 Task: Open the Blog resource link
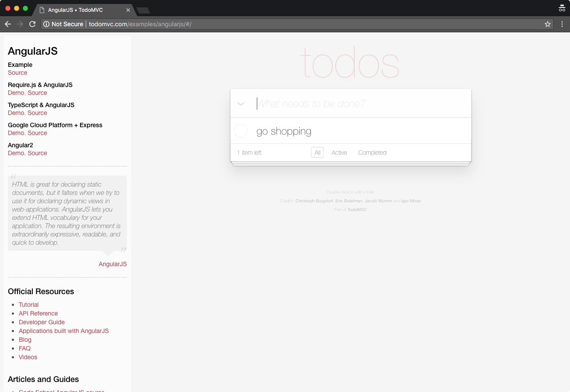click(x=25, y=340)
